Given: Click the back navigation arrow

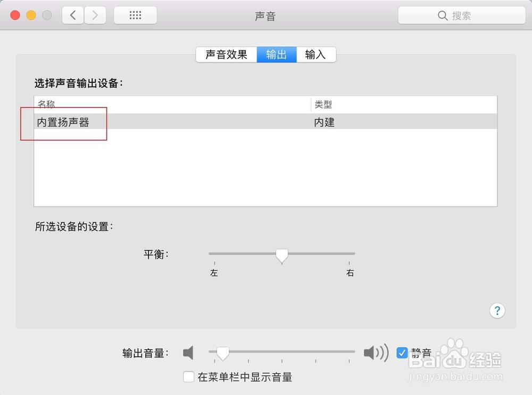Looking at the screenshot, I should [73, 15].
